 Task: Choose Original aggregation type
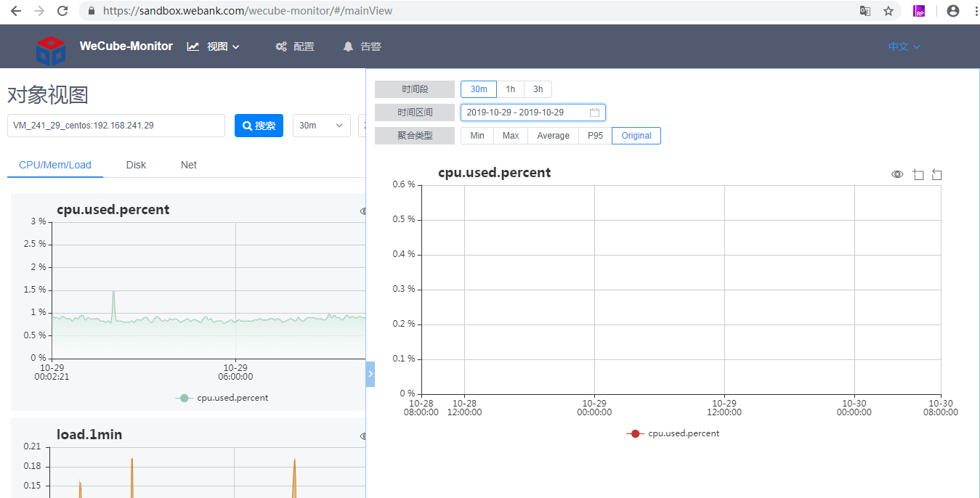click(636, 136)
